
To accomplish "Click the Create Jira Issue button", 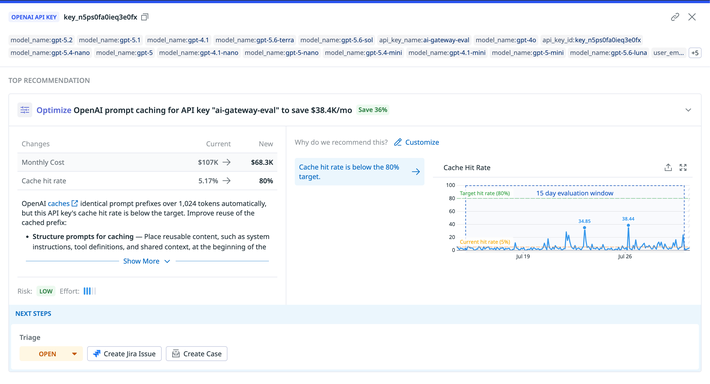I will click(125, 354).
